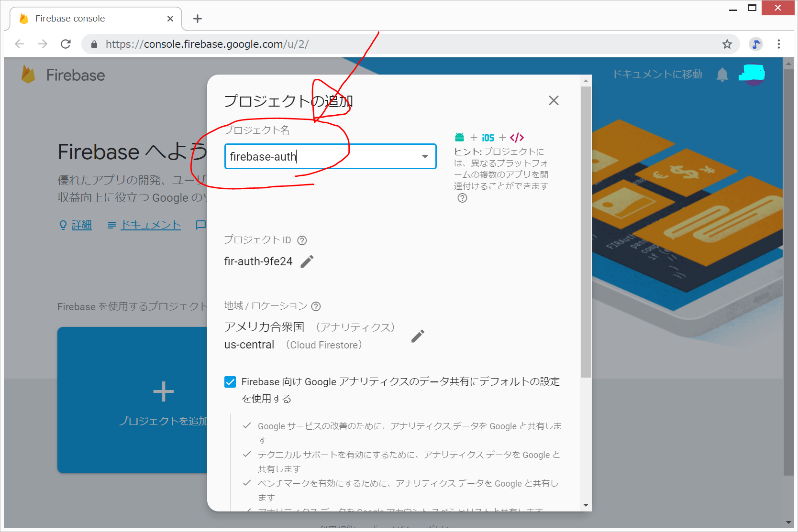Click the 詳細 link
798x532 pixels.
pos(81,225)
